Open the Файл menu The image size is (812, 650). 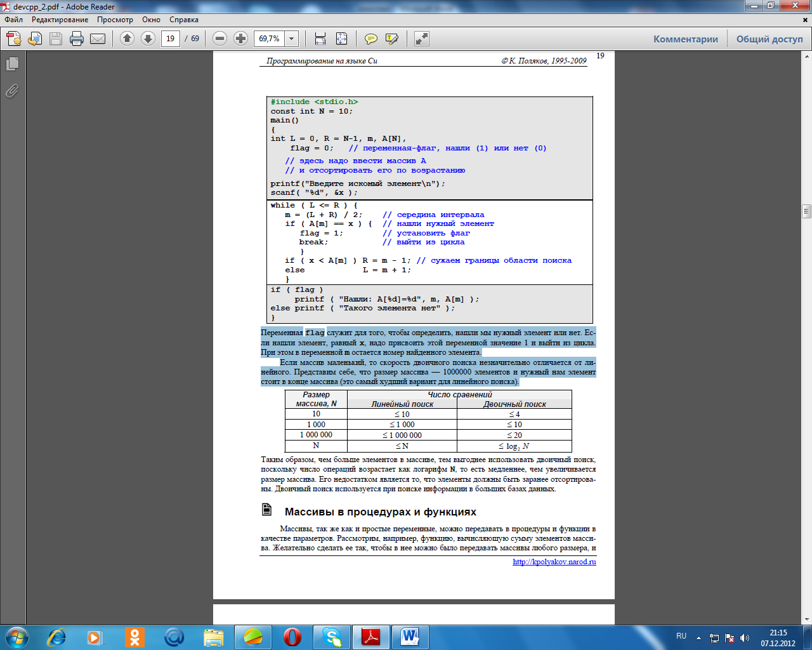[14, 20]
